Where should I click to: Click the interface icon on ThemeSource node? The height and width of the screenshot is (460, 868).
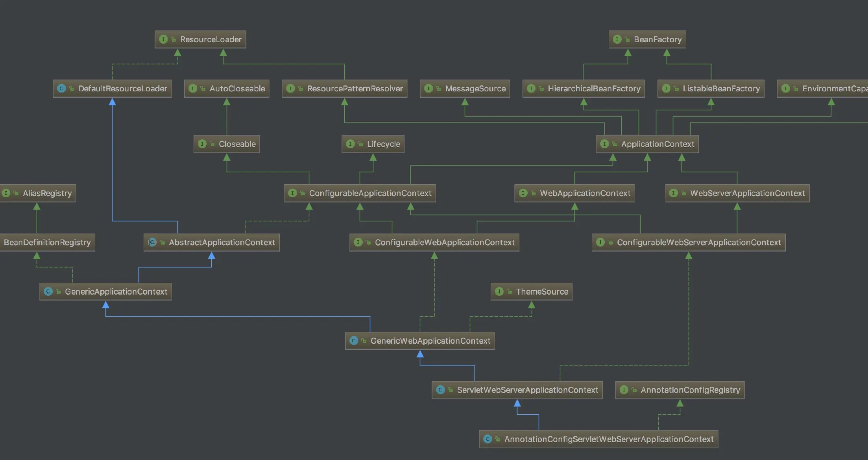pos(499,291)
